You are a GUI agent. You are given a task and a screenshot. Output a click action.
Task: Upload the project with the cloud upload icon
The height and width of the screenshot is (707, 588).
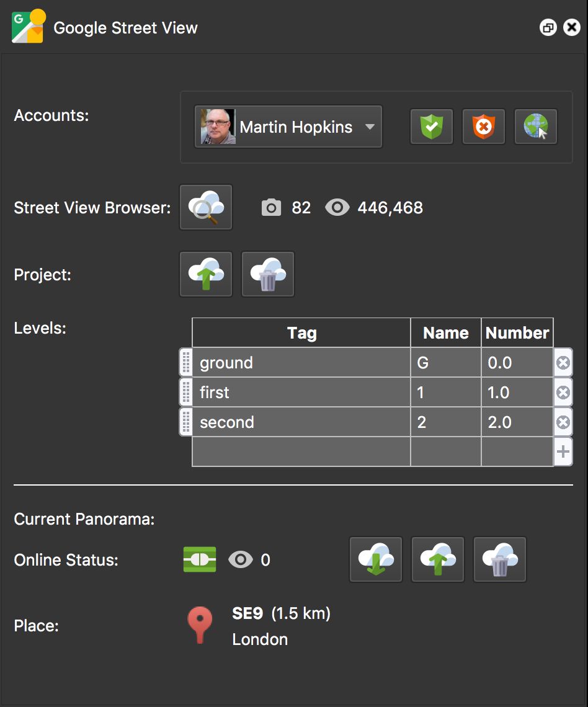(205, 273)
